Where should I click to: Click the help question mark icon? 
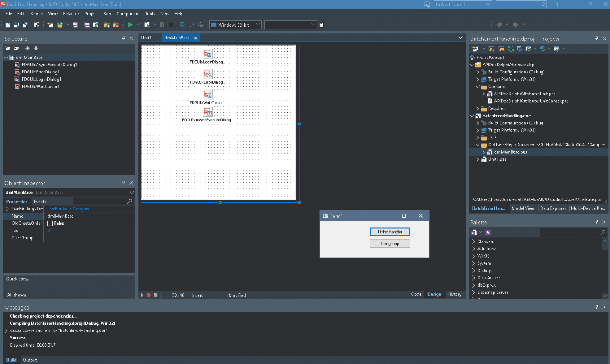[x=557, y=4]
